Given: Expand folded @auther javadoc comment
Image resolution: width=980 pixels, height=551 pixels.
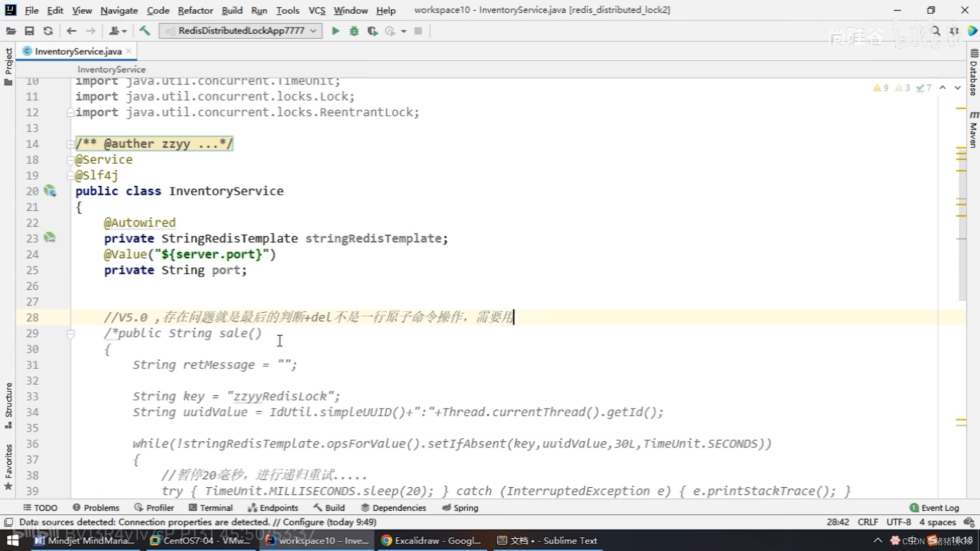Looking at the screenshot, I should click(x=70, y=144).
